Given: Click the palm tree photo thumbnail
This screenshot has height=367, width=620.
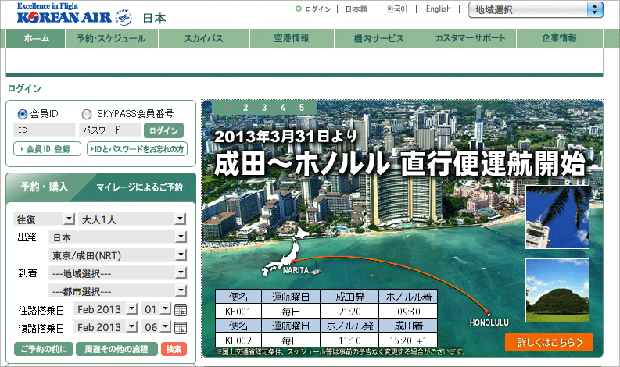Looking at the screenshot, I should point(557,217).
